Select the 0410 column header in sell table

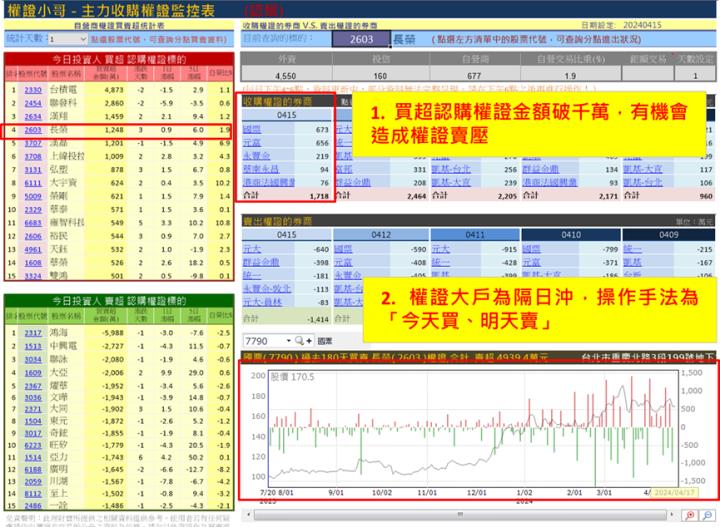tap(571, 235)
